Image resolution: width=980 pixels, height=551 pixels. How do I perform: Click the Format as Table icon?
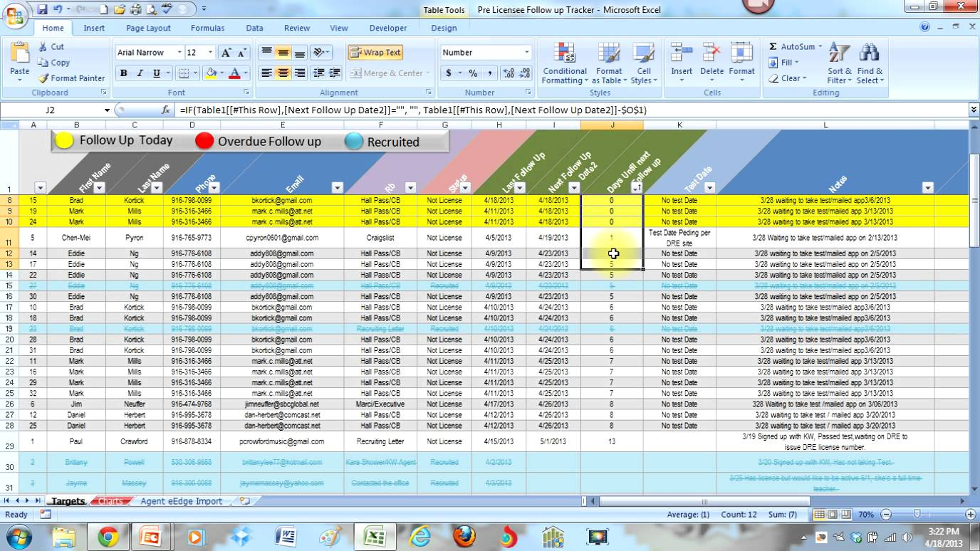pyautogui.click(x=609, y=64)
